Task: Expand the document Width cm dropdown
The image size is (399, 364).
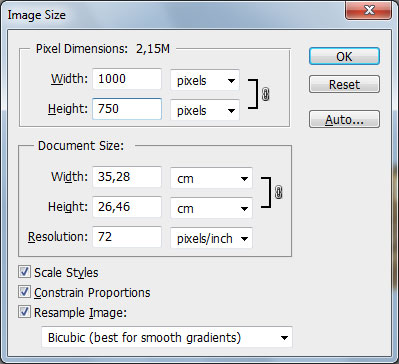Action: 211,178
